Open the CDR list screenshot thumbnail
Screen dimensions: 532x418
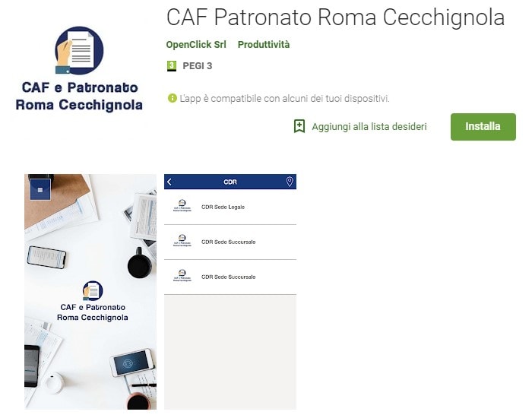coord(230,292)
